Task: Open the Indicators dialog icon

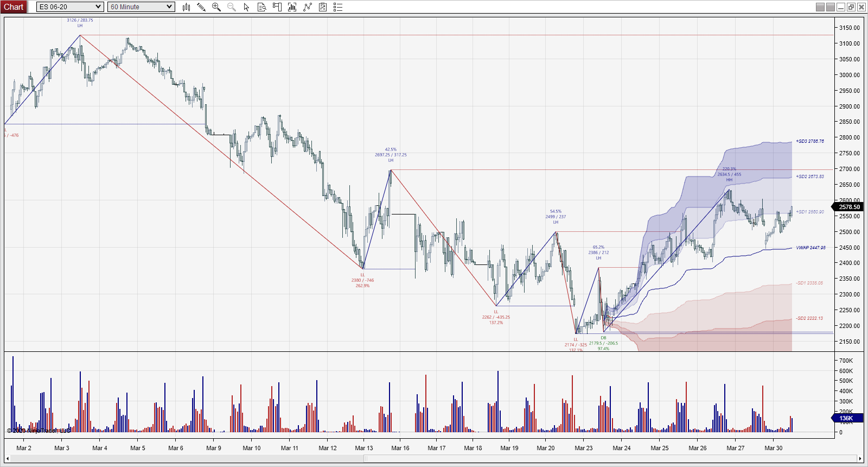Action: (x=292, y=7)
